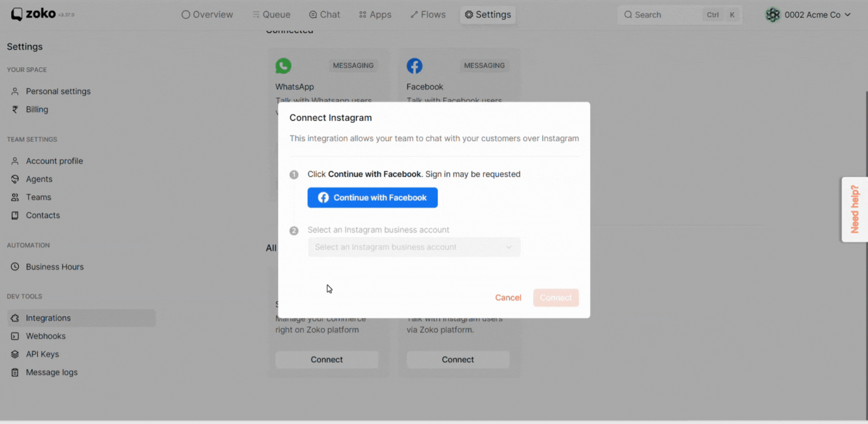
Task: Open Personal settings
Action: pyautogui.click(x=58, y=91)
